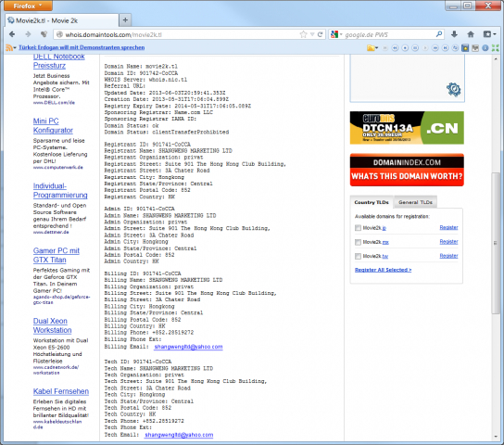Viewport: 504px width, 445px height.
Task: Click the DomainIndex domain worth banner
Action: tap(407, 170)
